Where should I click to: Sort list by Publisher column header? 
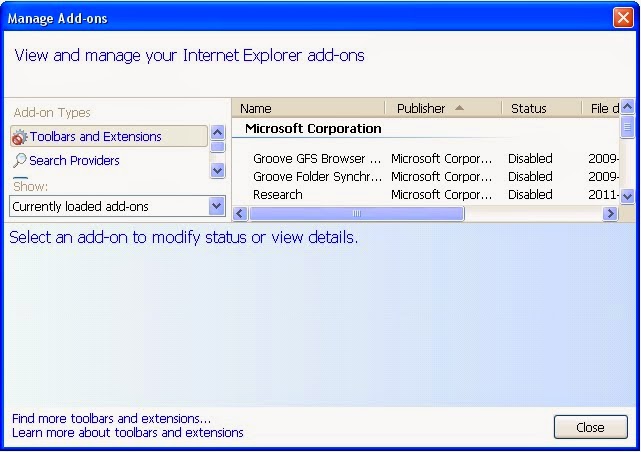pos(443,108)
